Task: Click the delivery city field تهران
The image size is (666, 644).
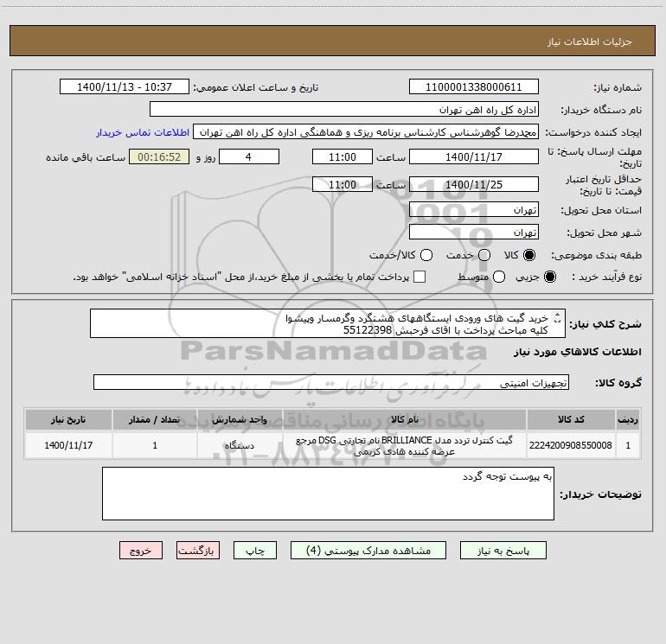Action: (x=474, y=233)
